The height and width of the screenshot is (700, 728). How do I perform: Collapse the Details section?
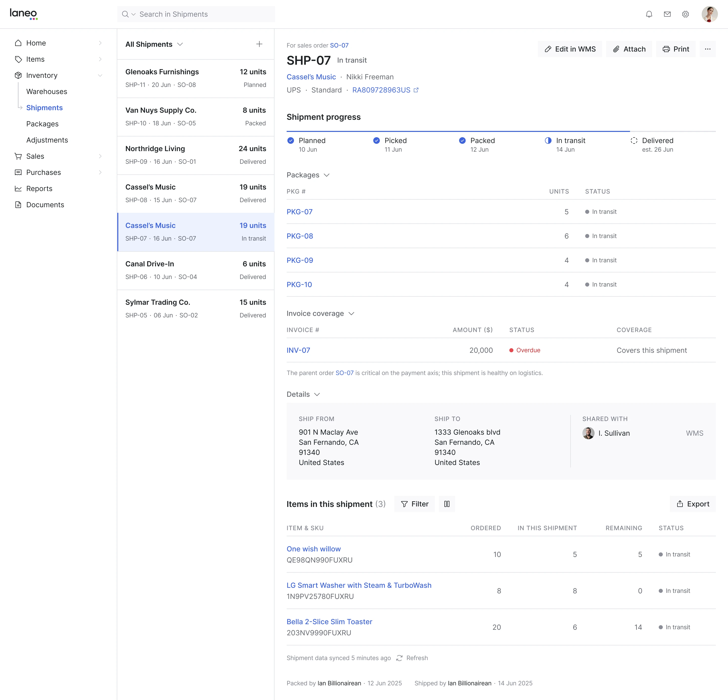click(x=303, y=394)
